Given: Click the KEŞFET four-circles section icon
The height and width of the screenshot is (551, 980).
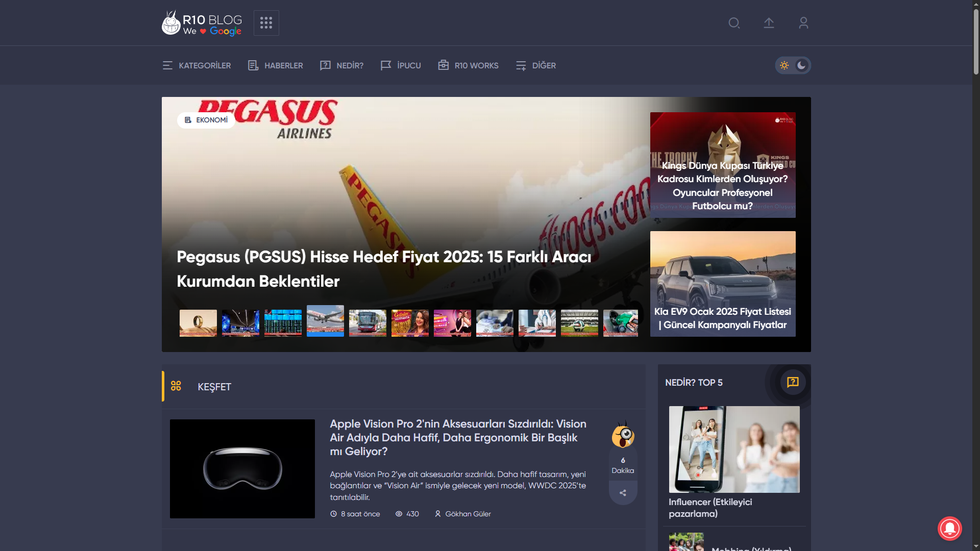Looking at the screenshot, I should click(176, 386).
